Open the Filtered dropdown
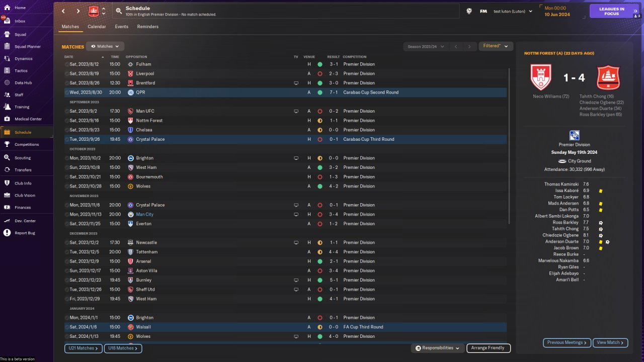 pyautogui.click(x=496, y=46)
